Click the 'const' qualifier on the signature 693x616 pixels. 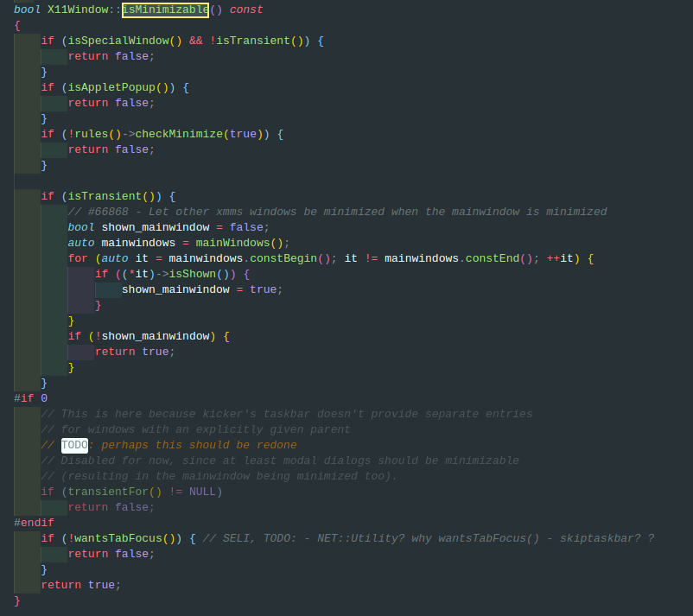[246, 10]
